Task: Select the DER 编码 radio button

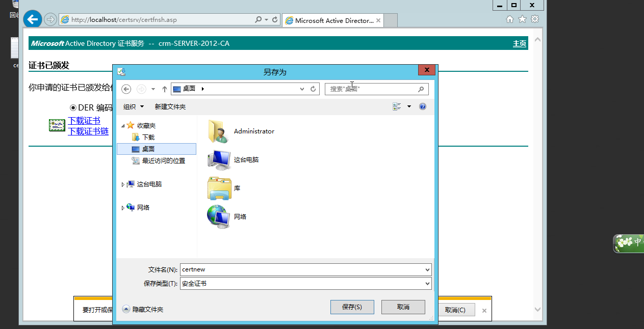Action: (73, 108)
